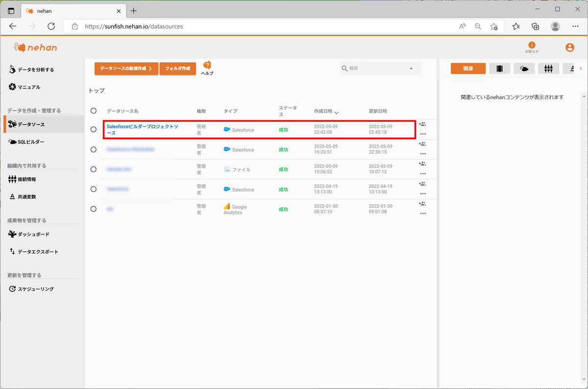
Task: Open the browser Collections icon
Action: coord(536,26)
